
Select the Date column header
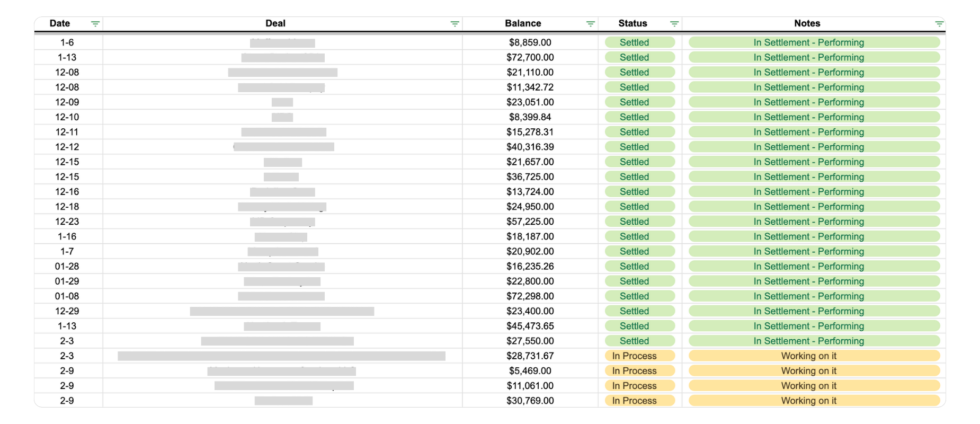(x=59, y=23)
